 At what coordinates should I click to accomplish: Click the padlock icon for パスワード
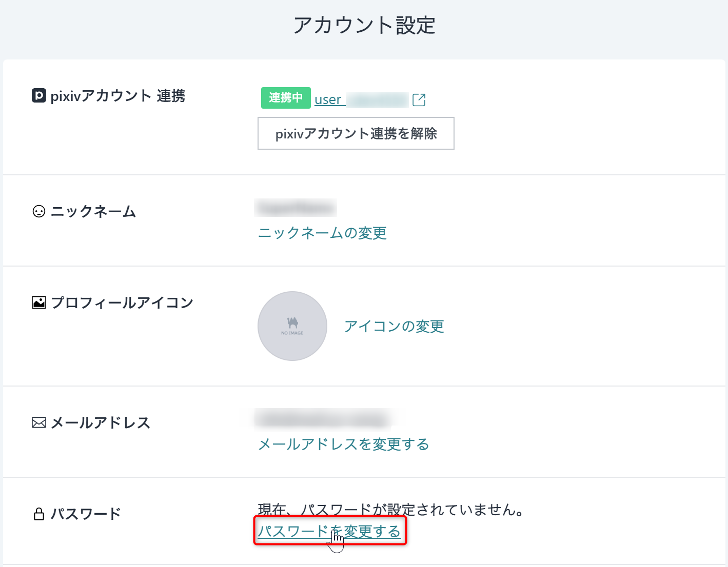(39, 514)
